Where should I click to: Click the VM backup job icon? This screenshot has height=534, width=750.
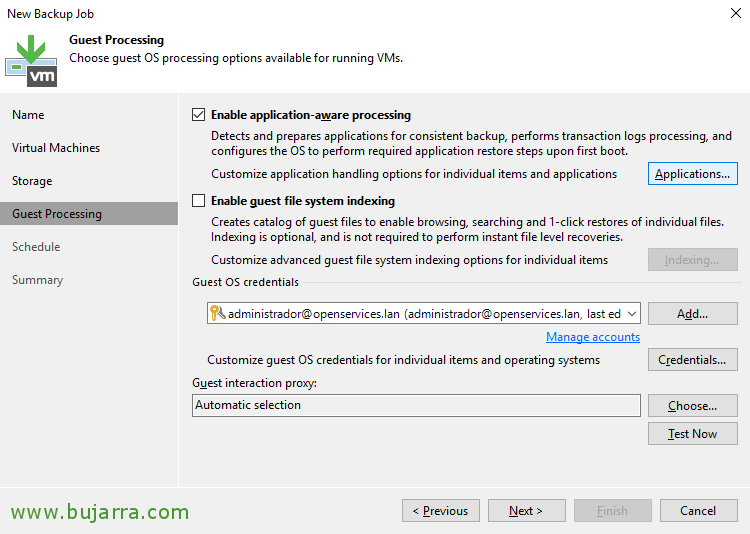click(31, 61)
